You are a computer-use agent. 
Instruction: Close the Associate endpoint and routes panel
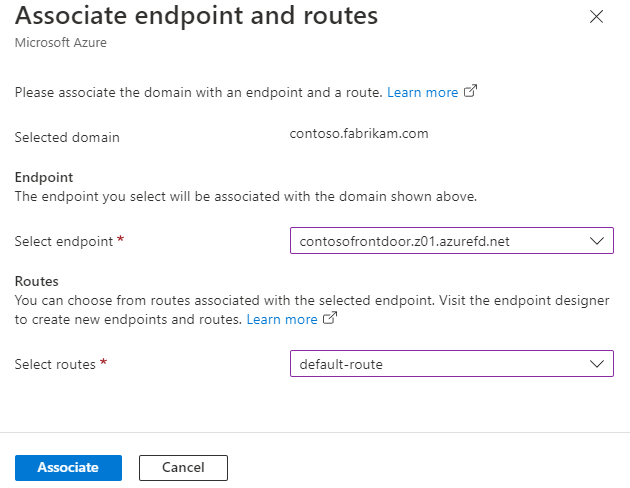point(597,17)
